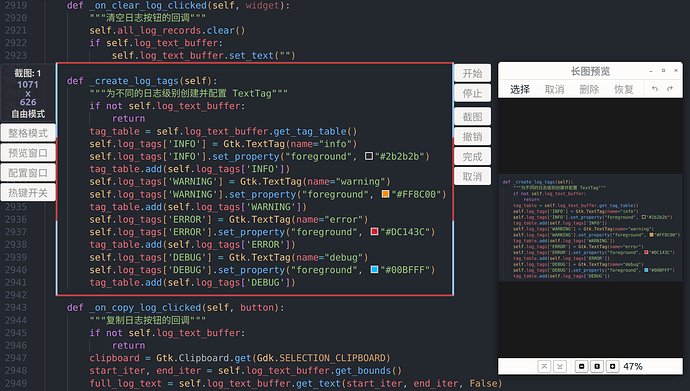Click the 'start_iter, end_iter' assignment line
Viewport: 690px width, 391px height.
(246, 371)
